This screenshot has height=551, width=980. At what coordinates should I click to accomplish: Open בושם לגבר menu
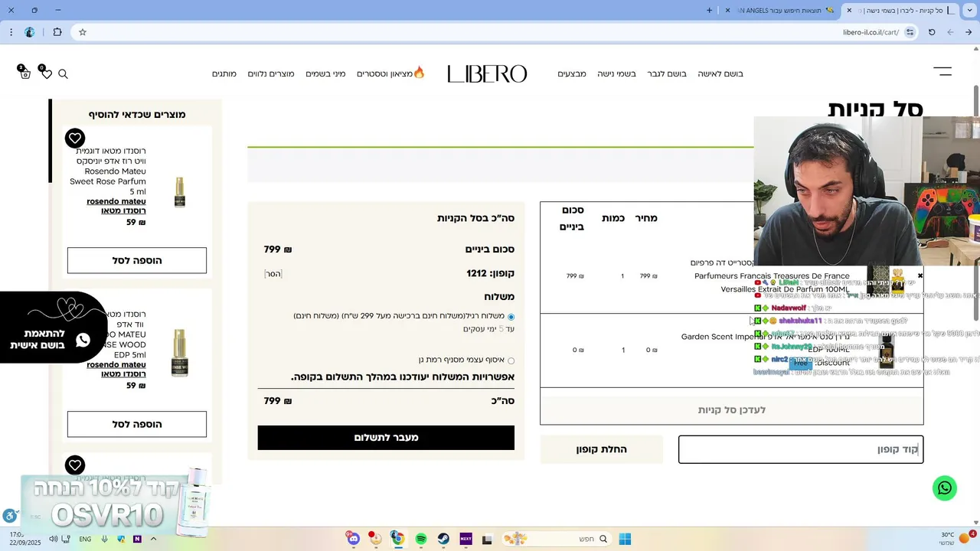click(x=667, y=73)
